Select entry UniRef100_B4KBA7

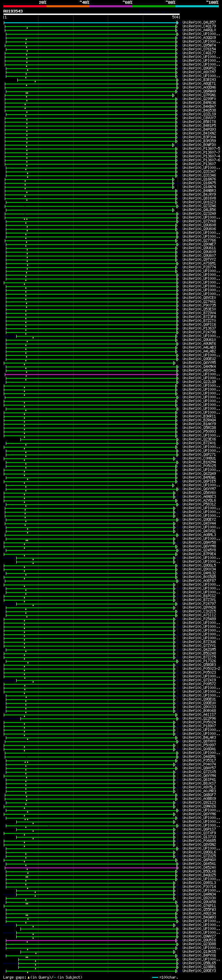click(199, 106)
